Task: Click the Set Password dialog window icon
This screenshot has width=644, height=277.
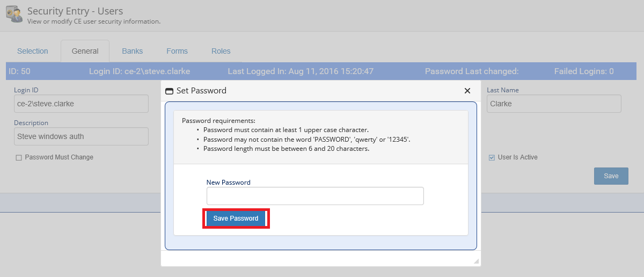Action: (x=170, y=91)
